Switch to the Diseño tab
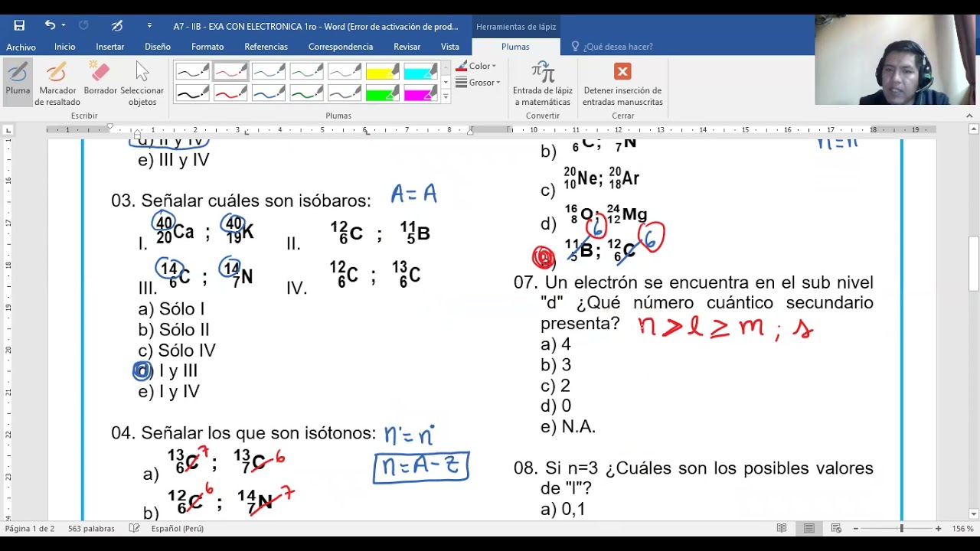Screen dimensions: 980x551 (158, 47)
